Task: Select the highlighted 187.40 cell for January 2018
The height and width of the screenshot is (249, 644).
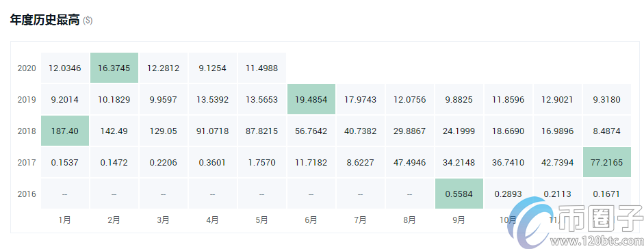Action: point(64,131)
